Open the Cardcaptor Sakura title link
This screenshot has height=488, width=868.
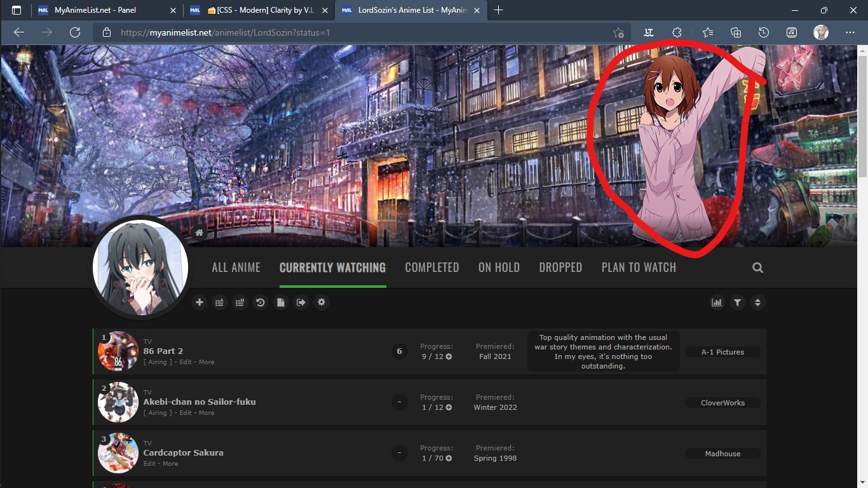click(184, 452)
